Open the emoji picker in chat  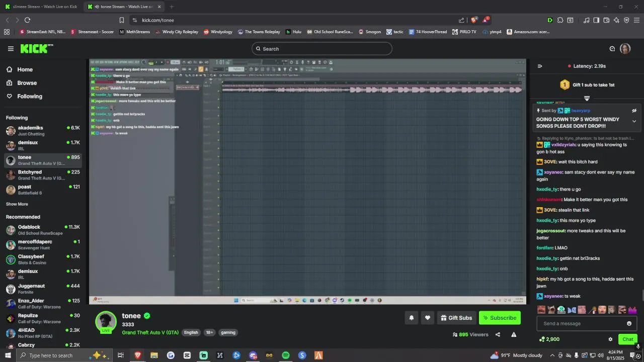tap(629, 323)
